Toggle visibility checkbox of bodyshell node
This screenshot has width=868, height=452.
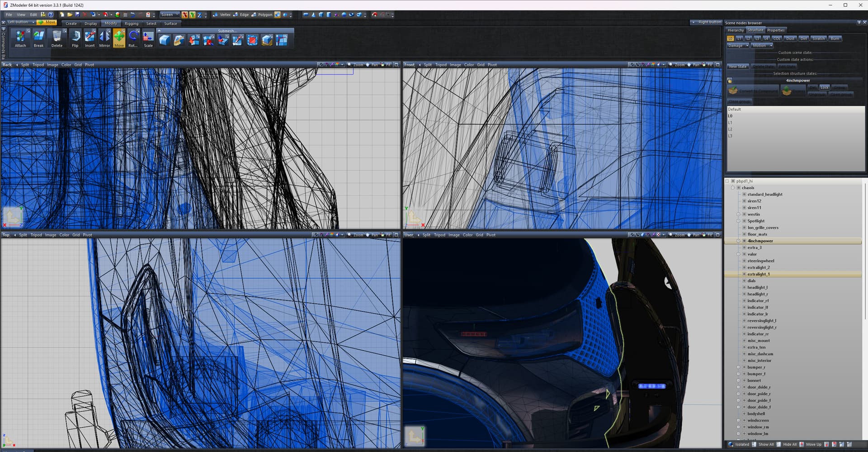[744, 414]
